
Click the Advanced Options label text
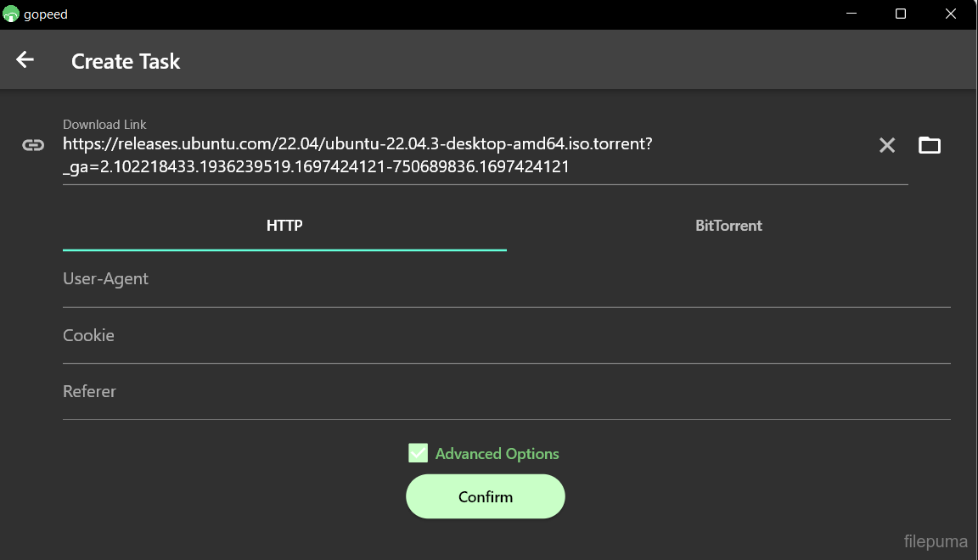click(497, 454)
